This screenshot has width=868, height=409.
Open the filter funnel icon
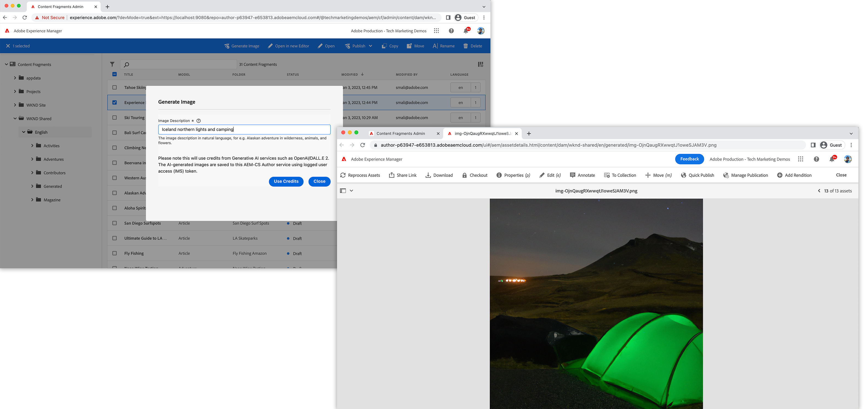point(112,64)
